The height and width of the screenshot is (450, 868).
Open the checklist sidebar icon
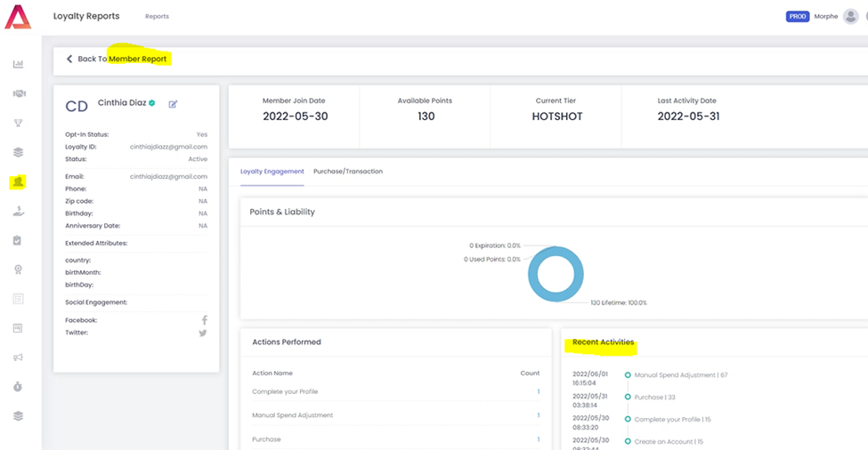click(x=19, y=299)
